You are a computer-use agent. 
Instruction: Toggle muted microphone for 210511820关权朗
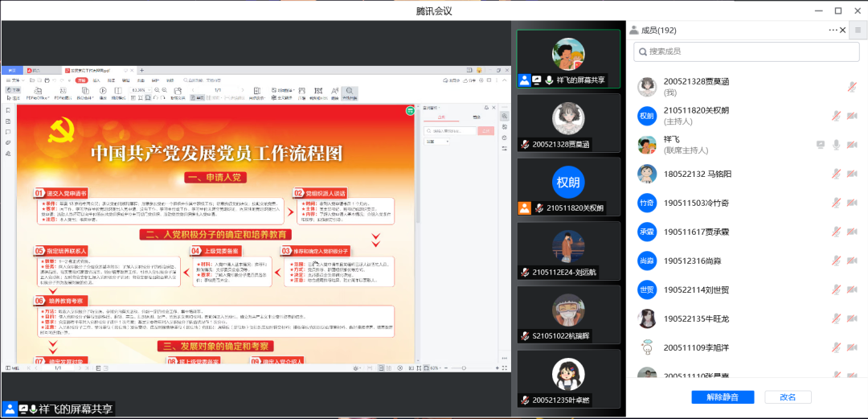(x=837, y=115)
